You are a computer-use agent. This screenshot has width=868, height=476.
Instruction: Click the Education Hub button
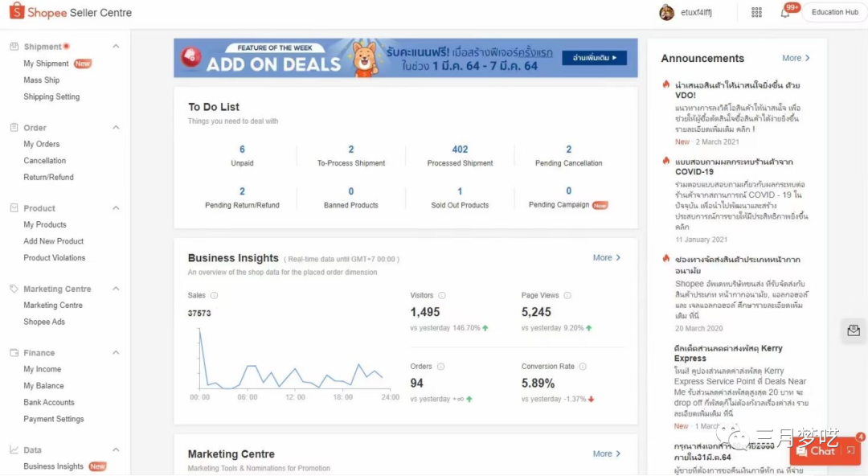point(834,11)
